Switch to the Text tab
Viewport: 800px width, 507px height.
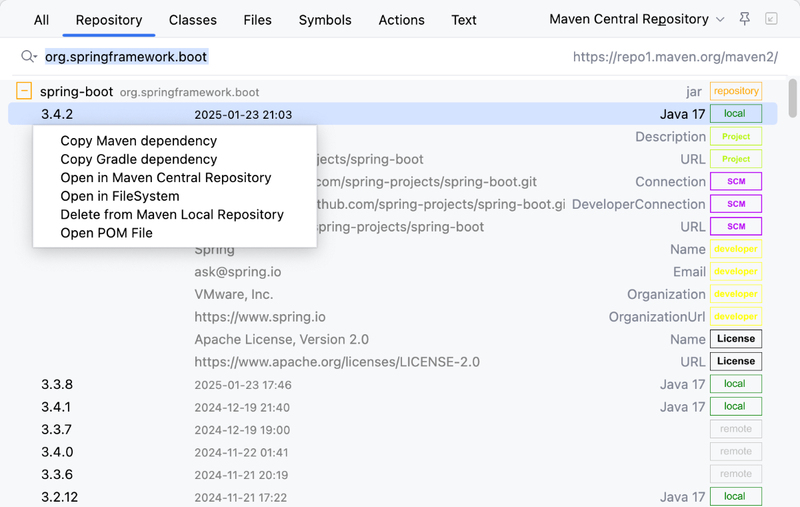pyautogui.click(x=464, y=20)
